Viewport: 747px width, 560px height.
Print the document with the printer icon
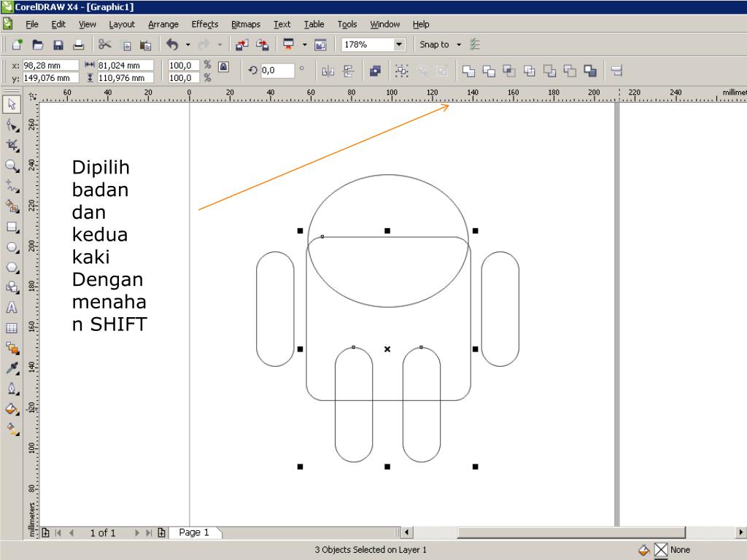tap(79, 44)
